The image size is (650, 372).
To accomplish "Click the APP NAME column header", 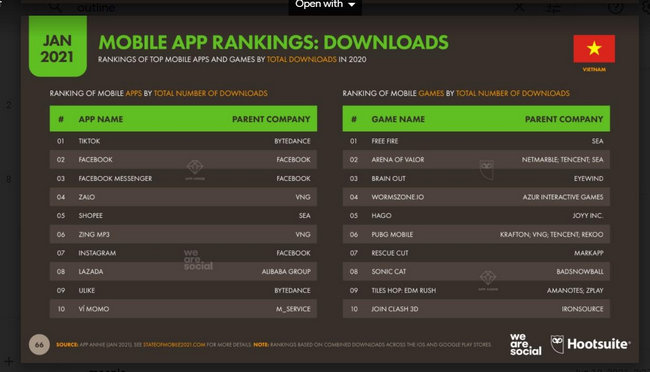I will 101,119.
